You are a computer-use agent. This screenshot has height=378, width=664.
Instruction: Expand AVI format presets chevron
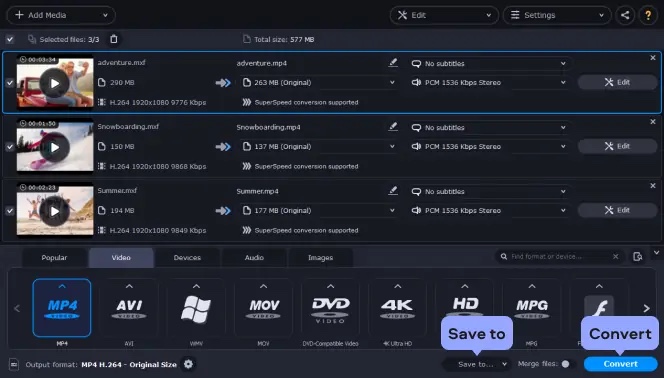(x=129, y=286)
